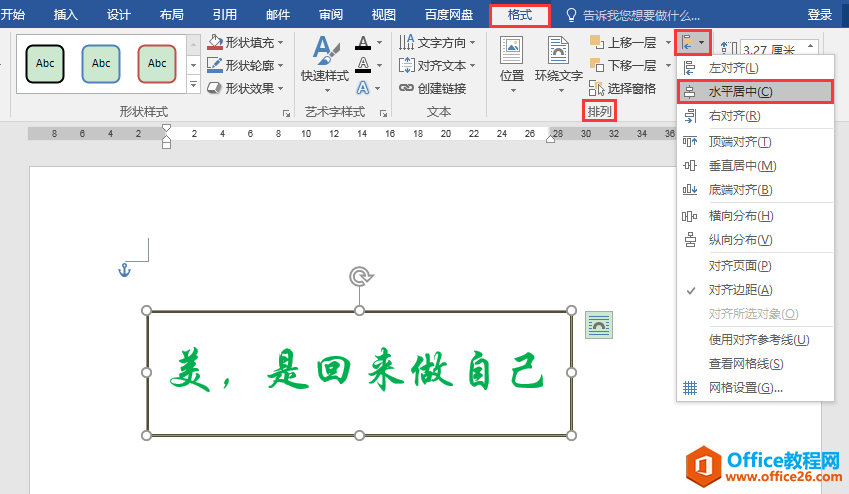Click the Shape Outline pen icon
The image size is (849, 494).
pyautogui.click(x=215, y=65)
